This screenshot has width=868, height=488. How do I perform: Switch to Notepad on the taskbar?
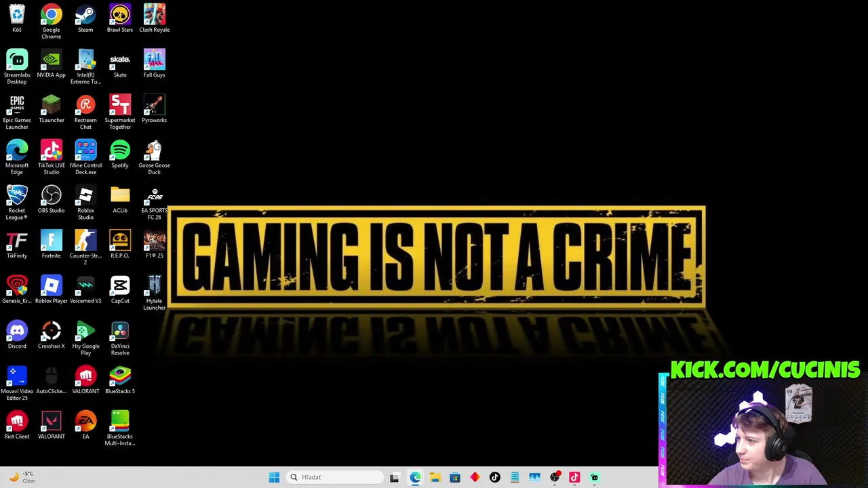[515, 477]
